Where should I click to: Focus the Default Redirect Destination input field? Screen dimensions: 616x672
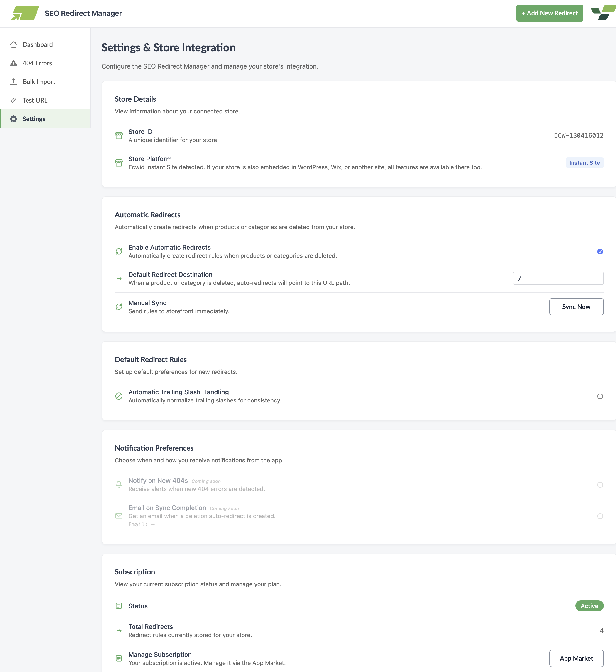[558, 278]
